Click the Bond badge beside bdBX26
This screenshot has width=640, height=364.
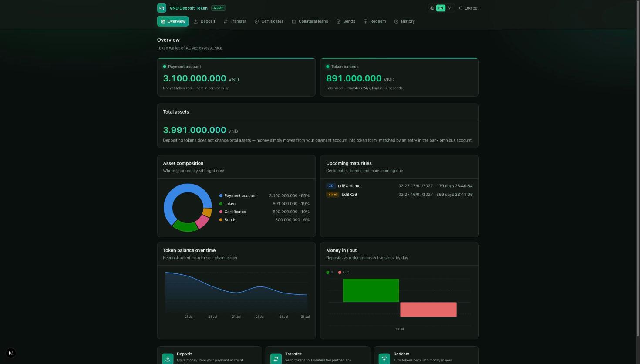333,195
